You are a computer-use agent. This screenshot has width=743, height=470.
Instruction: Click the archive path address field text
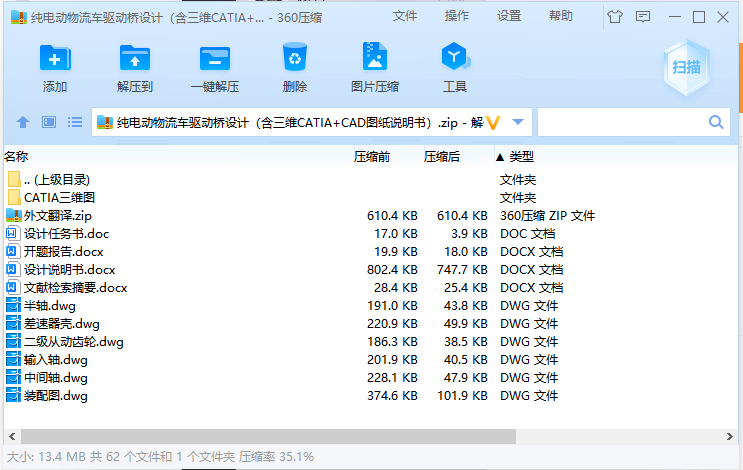(300, 123)
